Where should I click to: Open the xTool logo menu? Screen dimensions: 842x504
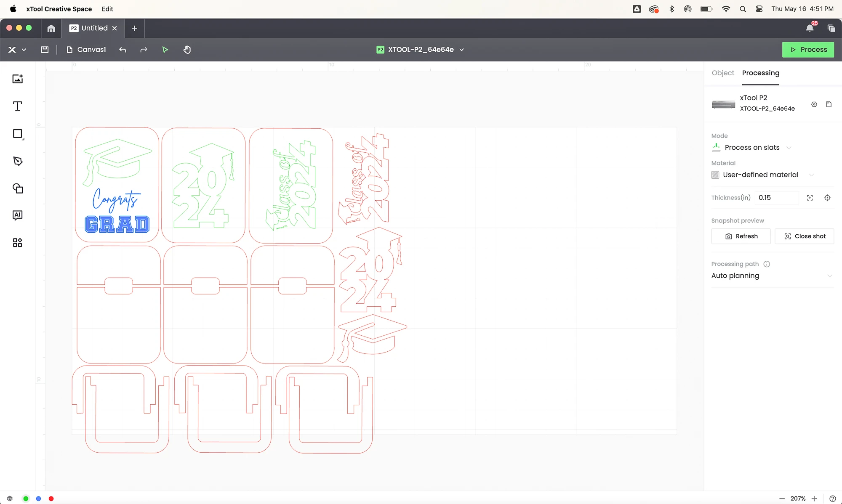pyautogui.click(x=17, y=50)
